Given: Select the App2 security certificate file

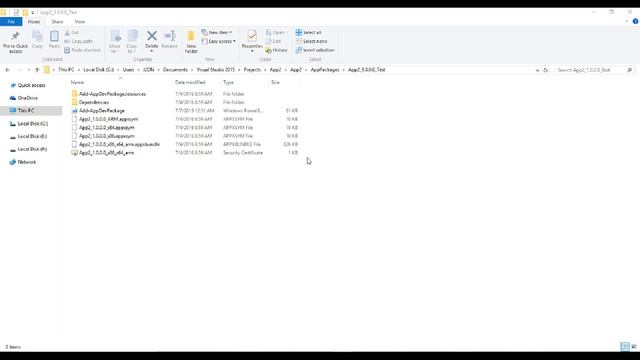Looking at the screenshot, I should point(106,153).
